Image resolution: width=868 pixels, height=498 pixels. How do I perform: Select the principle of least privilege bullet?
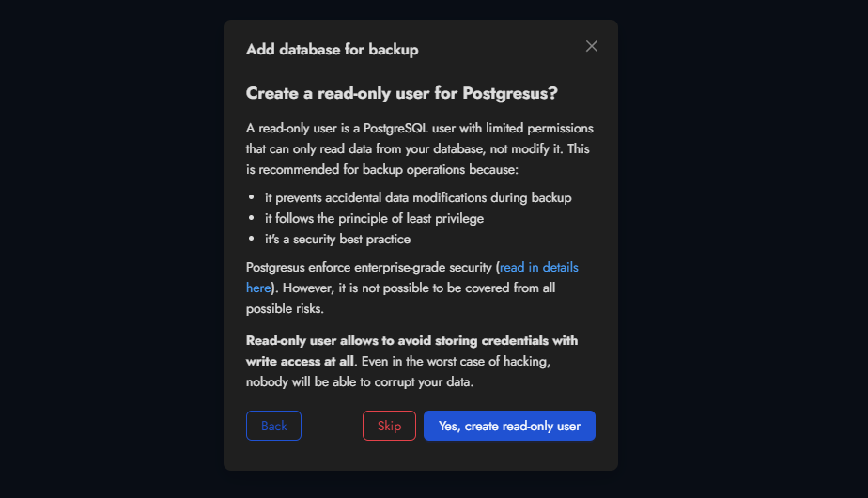coord(374,218)
